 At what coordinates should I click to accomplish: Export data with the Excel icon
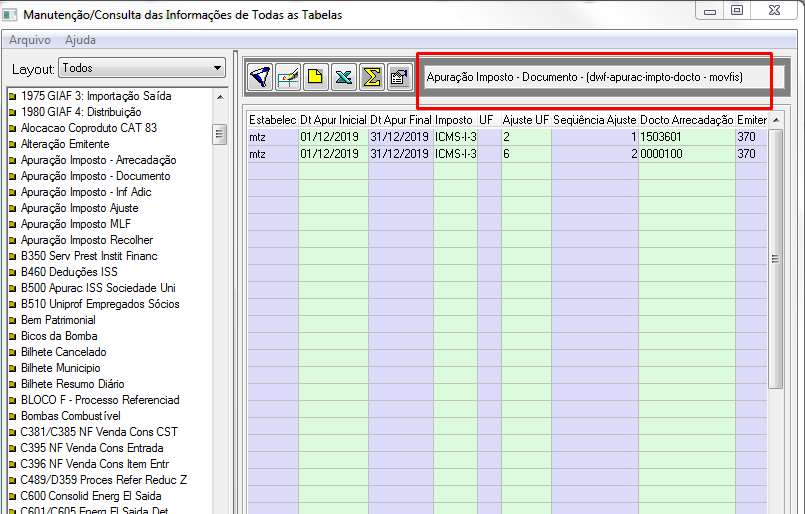[x=343, y=78]
